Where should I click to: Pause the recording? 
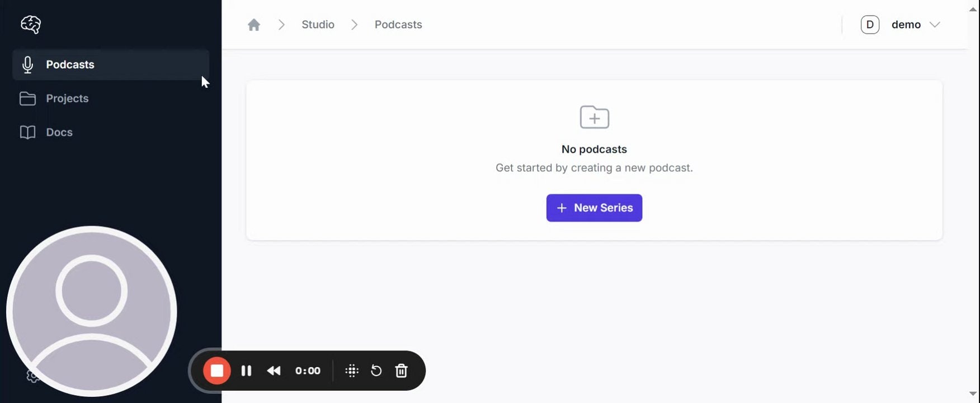(246, 371)
